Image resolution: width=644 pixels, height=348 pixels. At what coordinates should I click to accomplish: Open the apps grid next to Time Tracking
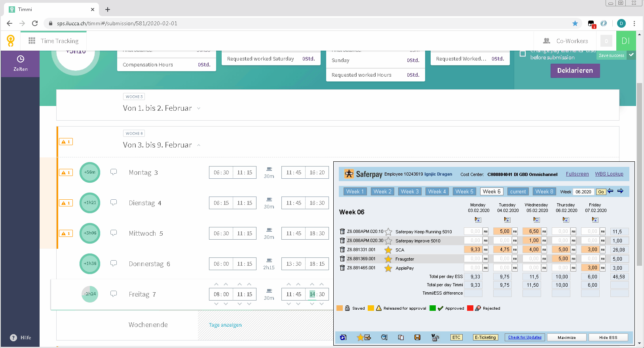pyautogui.click(x=32, y=41)
